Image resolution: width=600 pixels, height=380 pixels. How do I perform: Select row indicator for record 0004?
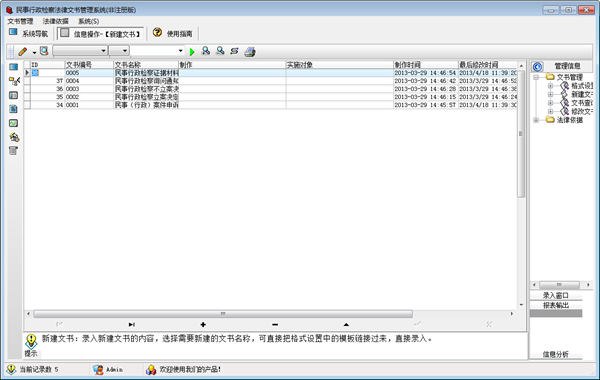pos(27,81)
